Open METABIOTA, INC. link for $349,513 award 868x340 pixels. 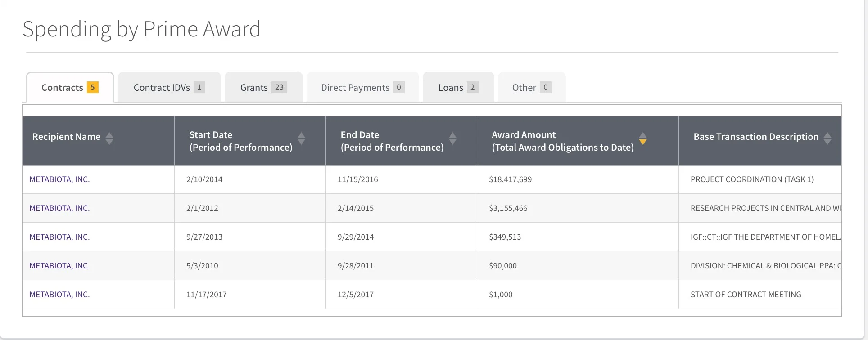[60, 237]
